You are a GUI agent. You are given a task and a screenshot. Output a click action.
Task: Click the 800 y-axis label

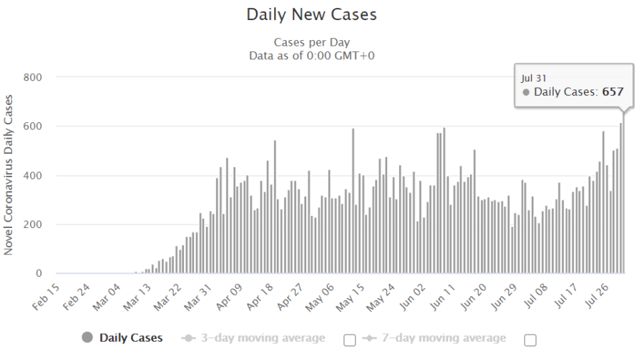click(34, 77)
